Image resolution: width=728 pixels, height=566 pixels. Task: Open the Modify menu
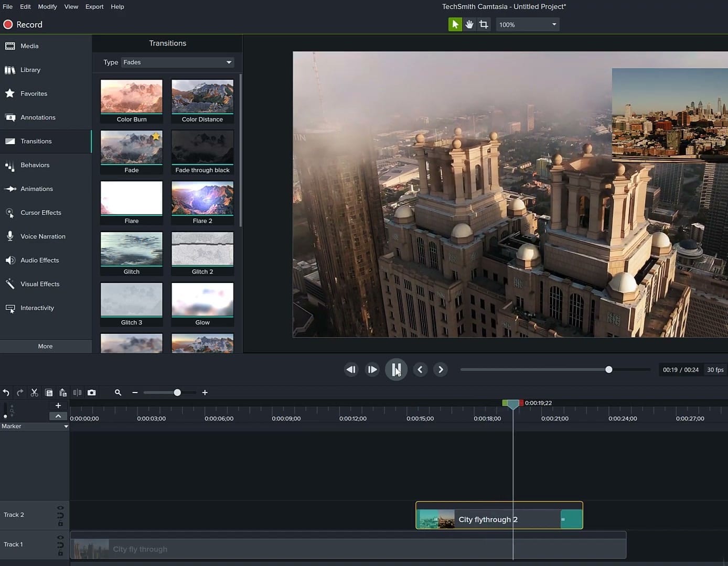(x=47, y=6)
